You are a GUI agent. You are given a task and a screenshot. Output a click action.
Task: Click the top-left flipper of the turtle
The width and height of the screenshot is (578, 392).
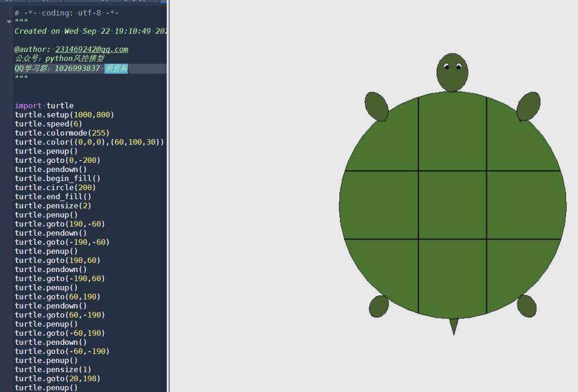click(377, 106)
